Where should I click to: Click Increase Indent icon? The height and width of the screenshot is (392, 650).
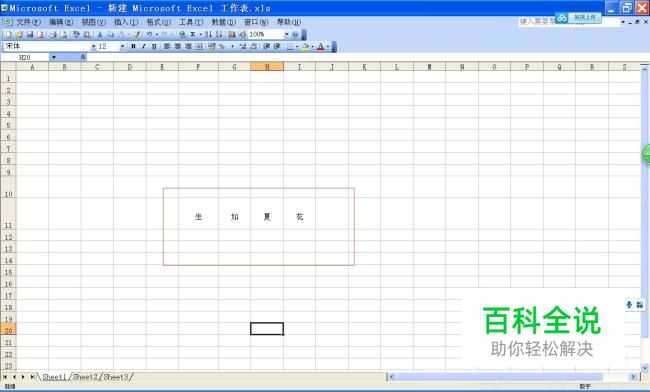[x=277, y=46]
